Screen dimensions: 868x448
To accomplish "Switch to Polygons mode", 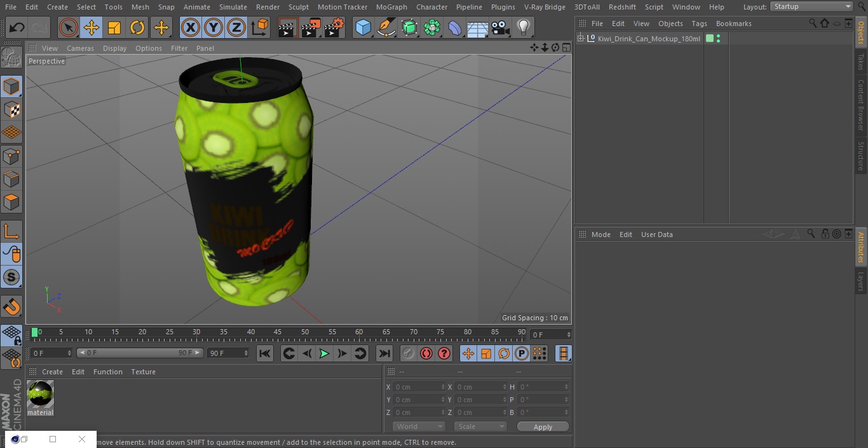I will pyautogui.click(x=11, y=202).
